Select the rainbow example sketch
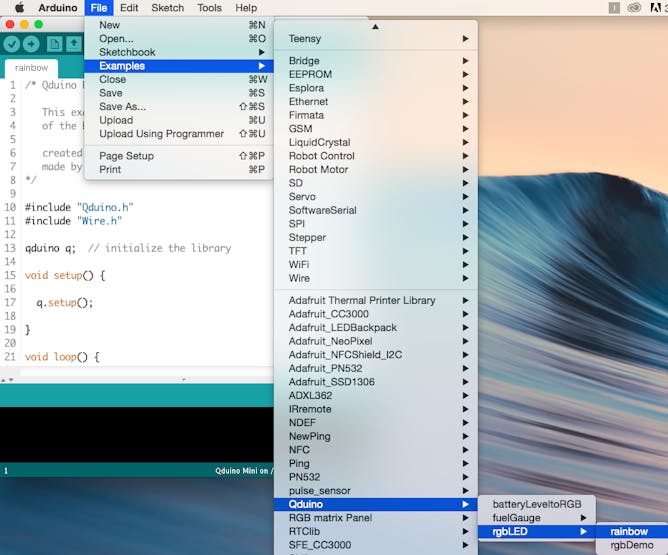This screenshot has width=668, height=555. coord(632,532)
